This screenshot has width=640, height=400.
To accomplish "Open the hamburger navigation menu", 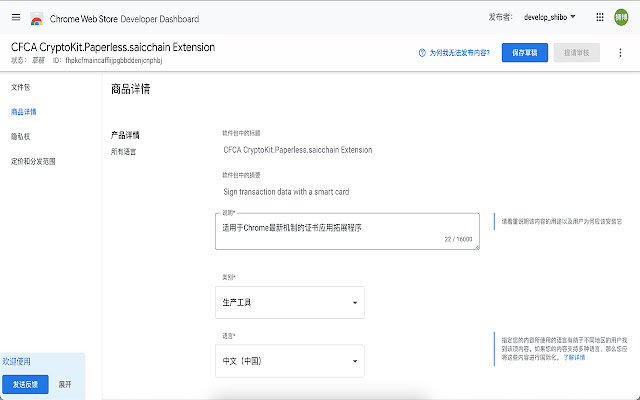I will coord(16,17).
